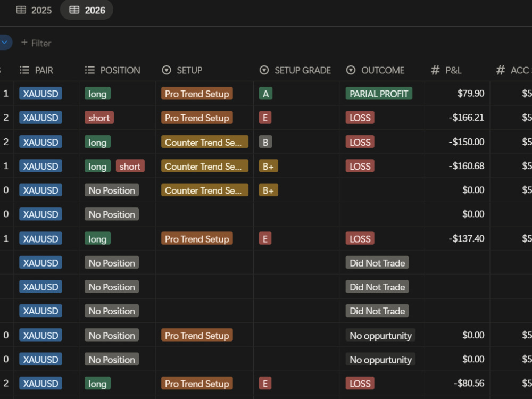
Task: Add a new Filter
Action: pos(36,43)
